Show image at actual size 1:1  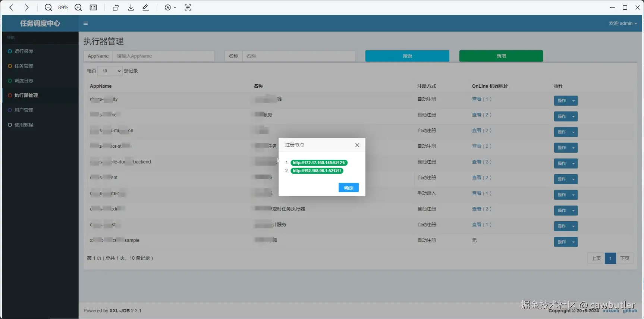[93, 7]
